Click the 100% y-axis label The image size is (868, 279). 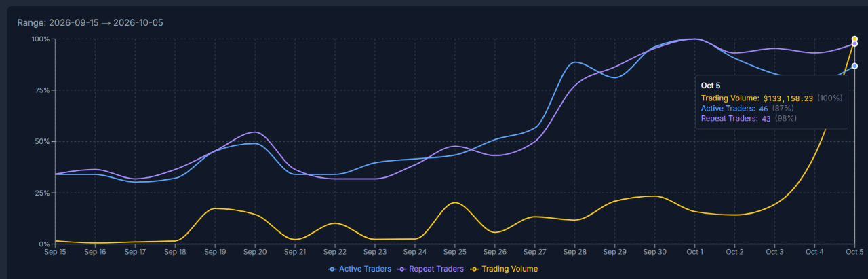pyautogui.click(x=41, y=39)
